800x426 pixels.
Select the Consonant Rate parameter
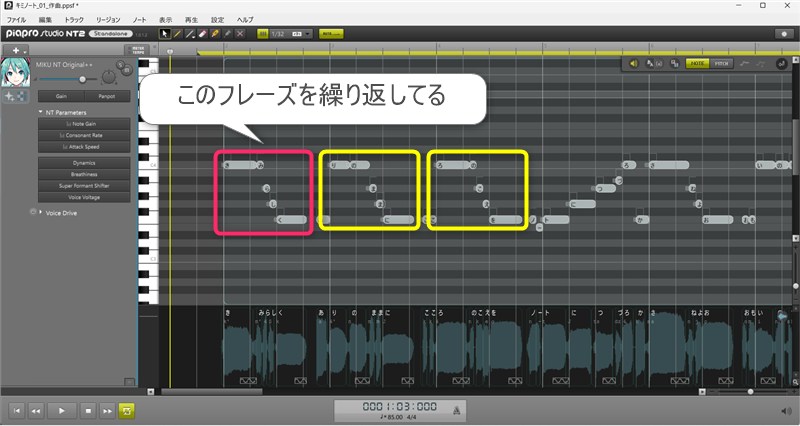(x=84, y=135)
